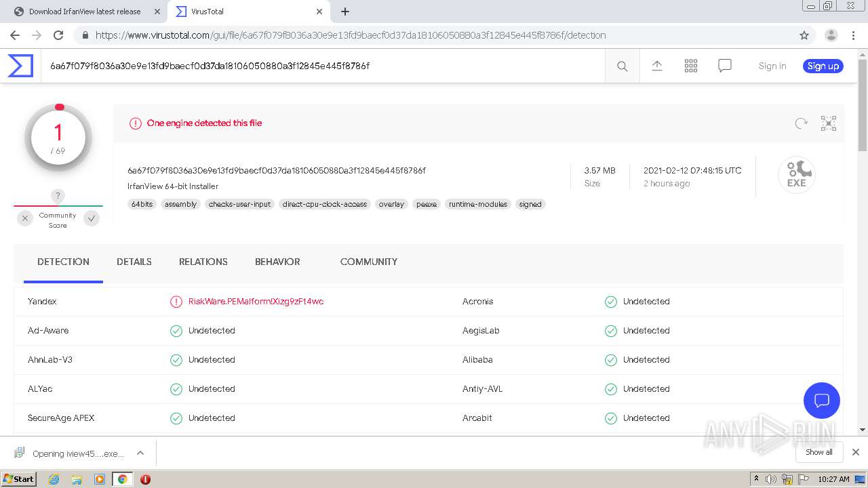Image resolution: width=868 pixels, height=488 pixels.
Task: Click the direct-cpu-clock-access tag
Action: [x=325, y=204]
